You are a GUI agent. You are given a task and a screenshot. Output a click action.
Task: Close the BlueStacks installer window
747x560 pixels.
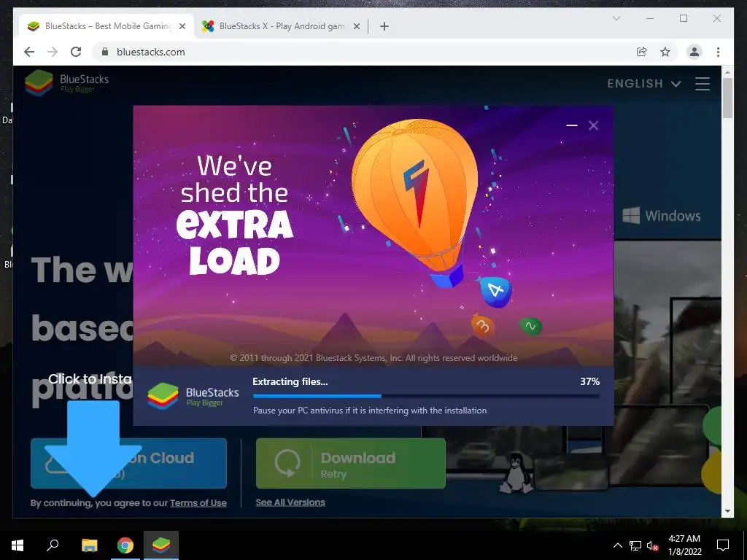coord(593,125)
